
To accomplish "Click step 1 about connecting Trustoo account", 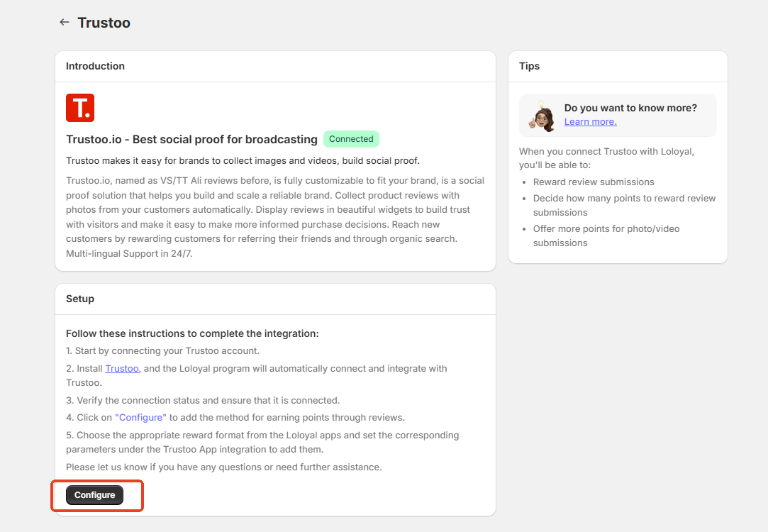I will click(163, 351).
